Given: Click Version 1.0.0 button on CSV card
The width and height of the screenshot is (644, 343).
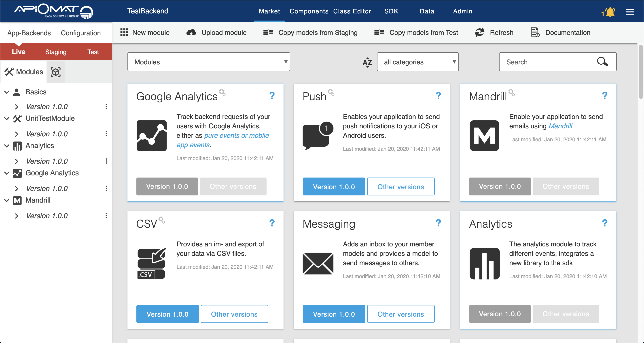Looking at the screenshot, I should click(x=167, y=314).
